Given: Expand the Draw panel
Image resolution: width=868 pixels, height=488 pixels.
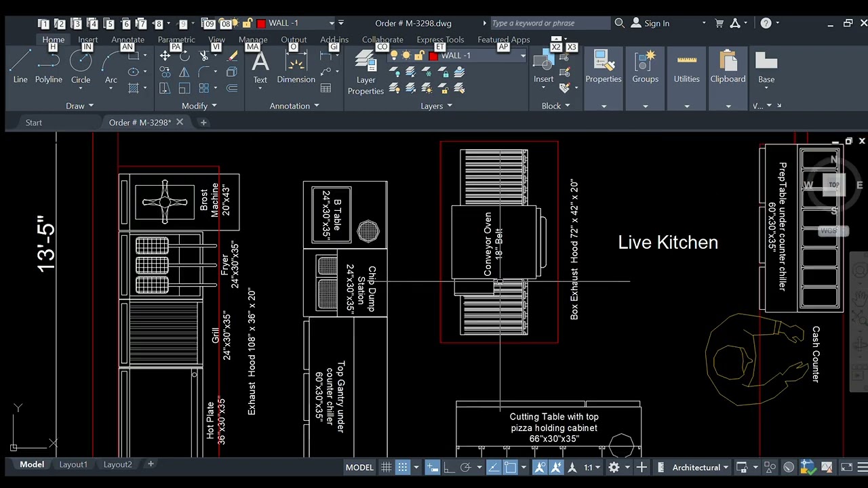Looking at the screenshot, I should [x=80, y=106].
